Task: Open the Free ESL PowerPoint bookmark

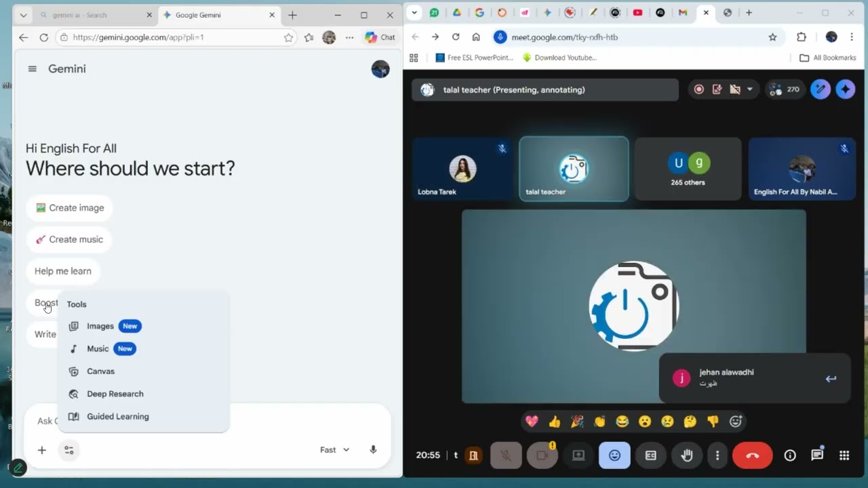Action: tap(474, 58)
